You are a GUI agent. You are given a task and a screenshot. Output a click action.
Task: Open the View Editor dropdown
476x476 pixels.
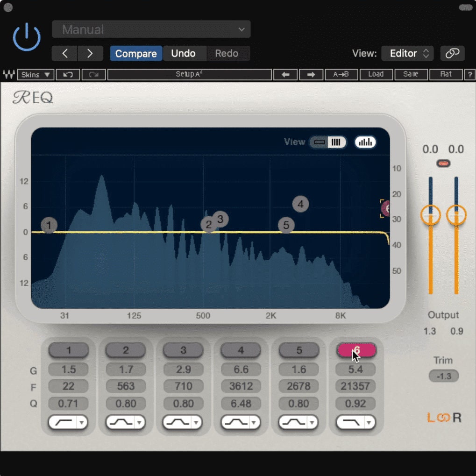click(x=407, y=53)
